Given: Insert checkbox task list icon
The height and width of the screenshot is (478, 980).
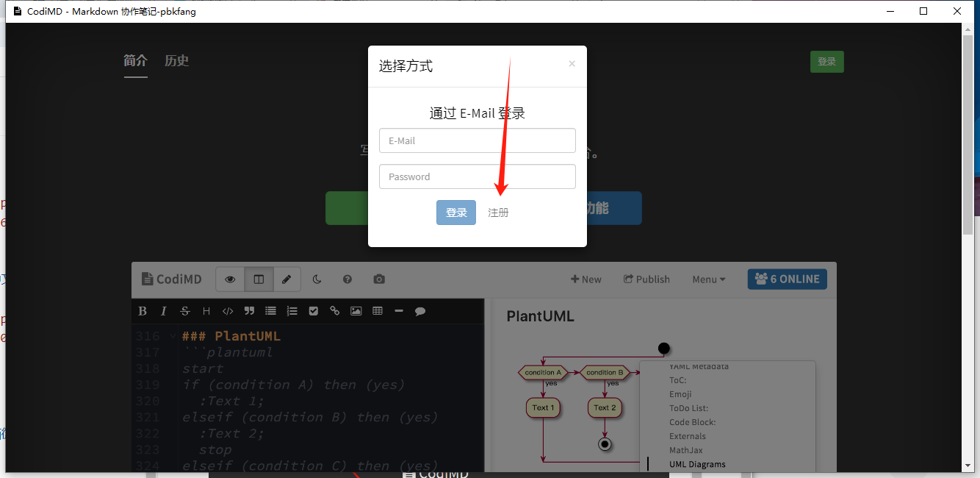Looking at the screenshot, I should (314, 311).
